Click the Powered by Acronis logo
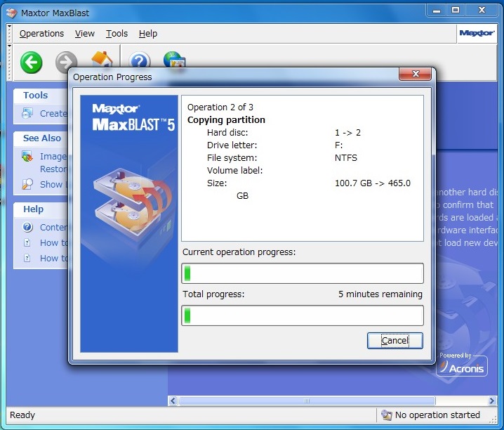 click(x=462, y=365)
